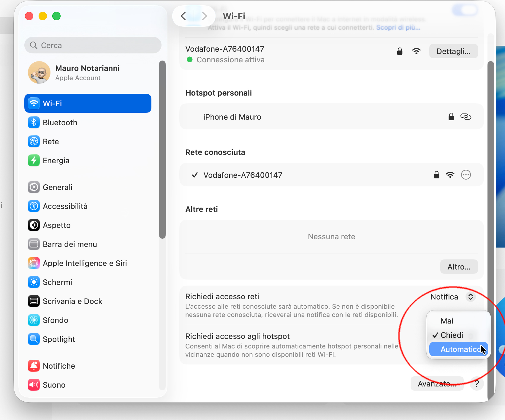The height and width of the screenshot is (420, 505).
Task: Click the Mauro Notarianni avatar picture
Action: pyautogui.click(x=39, y=72)
